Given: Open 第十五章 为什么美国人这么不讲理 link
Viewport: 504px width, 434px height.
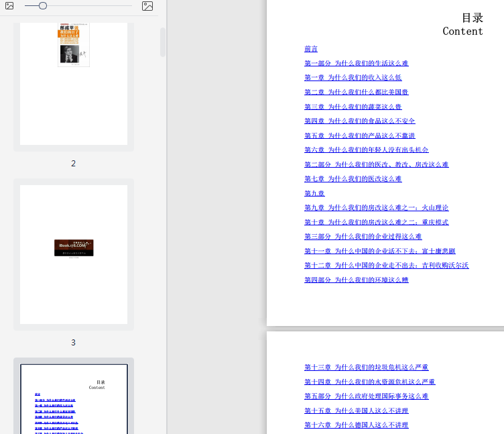Looking at the screenshot, I should point(356,411).
